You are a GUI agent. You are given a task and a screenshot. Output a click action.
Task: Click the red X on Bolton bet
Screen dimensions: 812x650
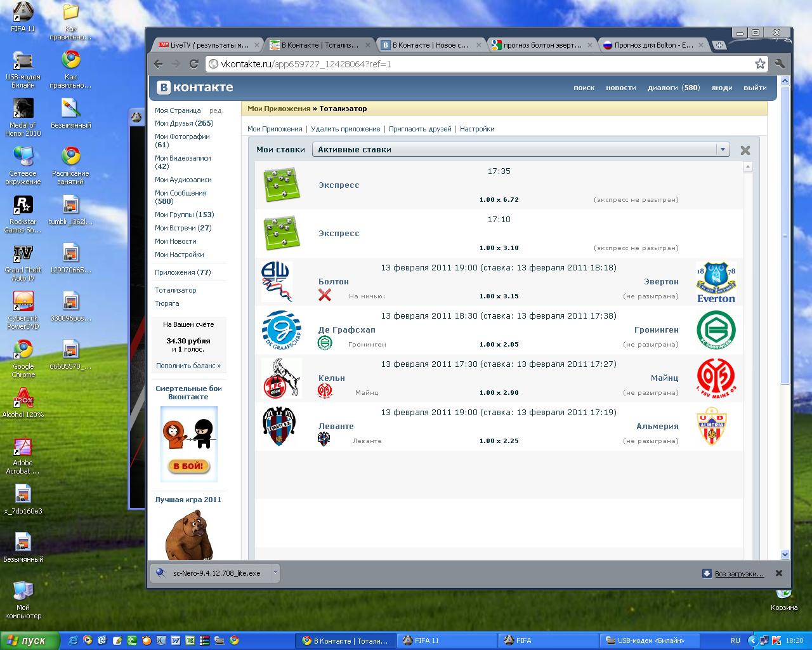point(325,295)
